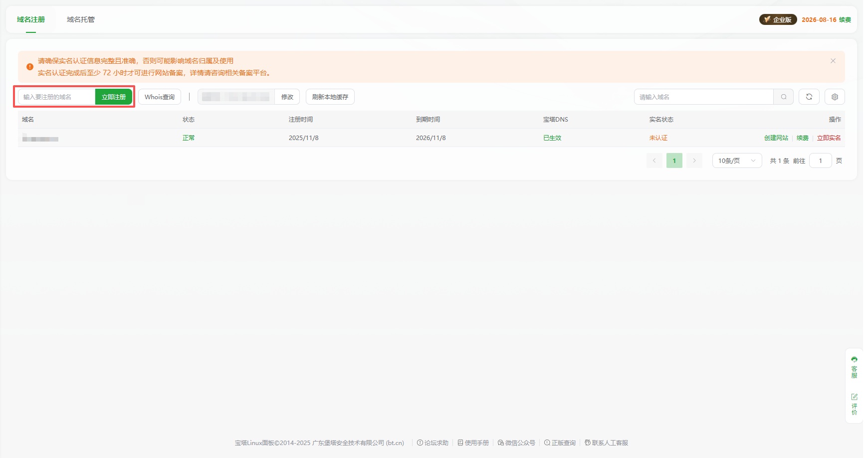
Task: Click the search magnifier icon
Action: pos(783,97)
